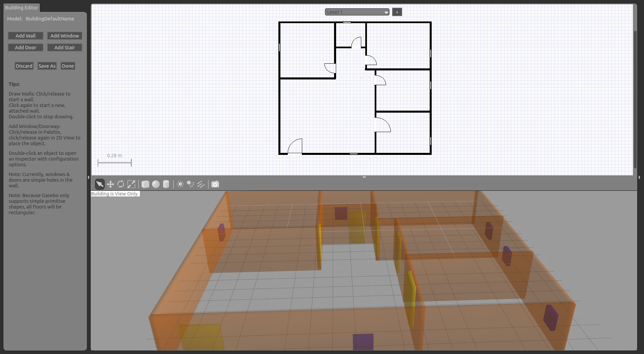The width and height of the screenshot is (644, 354).
Task: Add a directional light
Action: (201, 184)
